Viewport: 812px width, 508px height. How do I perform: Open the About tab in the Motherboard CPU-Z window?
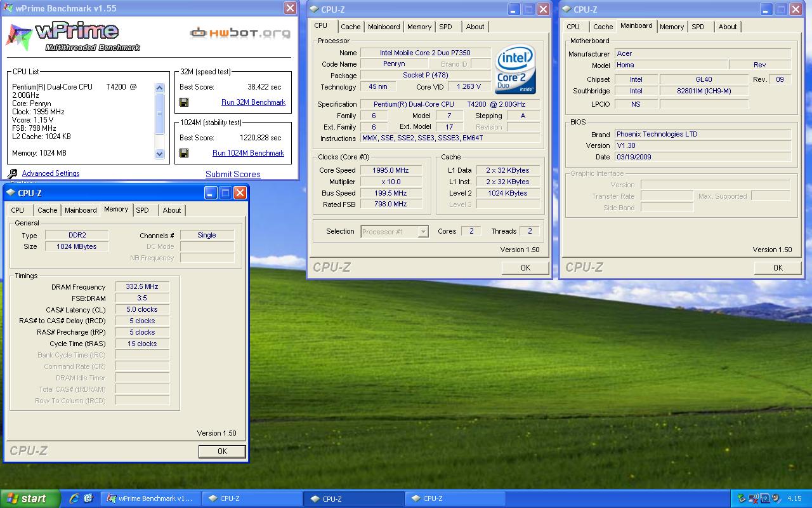(x=728, y=27)
